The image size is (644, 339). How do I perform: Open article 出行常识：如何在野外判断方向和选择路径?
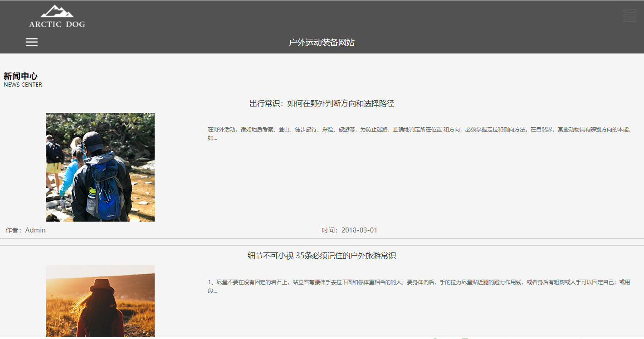322,104
